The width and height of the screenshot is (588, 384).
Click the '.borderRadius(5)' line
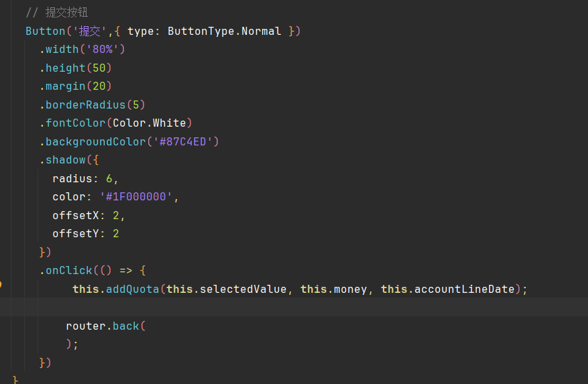(x=93, y=105)
